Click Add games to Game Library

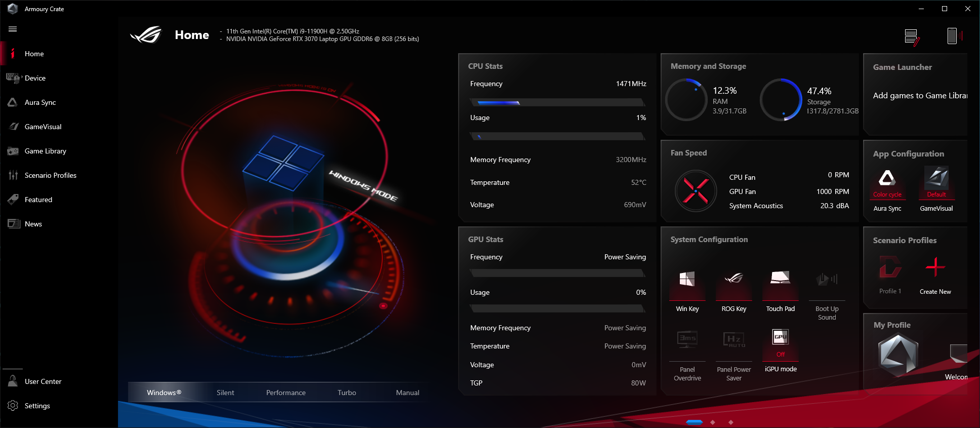(920, 96)
